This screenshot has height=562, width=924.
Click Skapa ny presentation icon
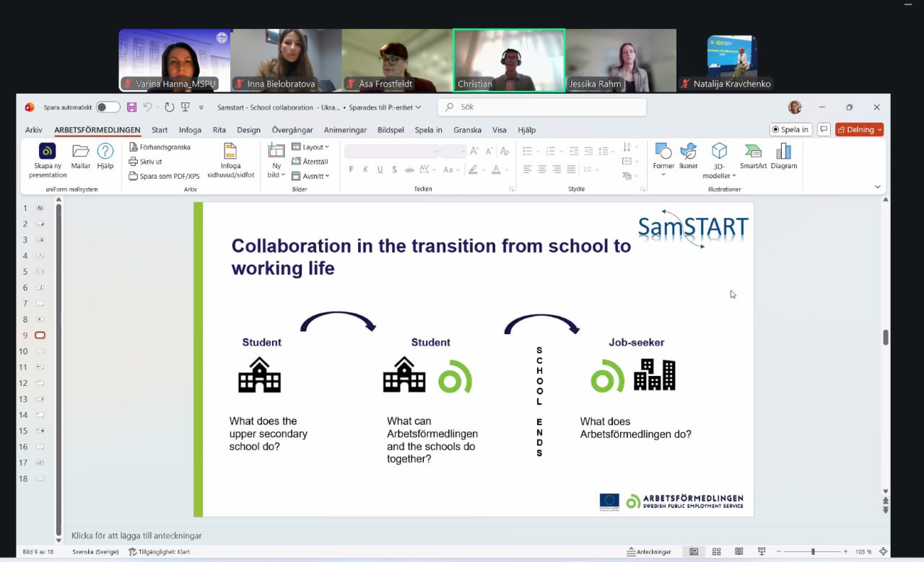(47, 152)
